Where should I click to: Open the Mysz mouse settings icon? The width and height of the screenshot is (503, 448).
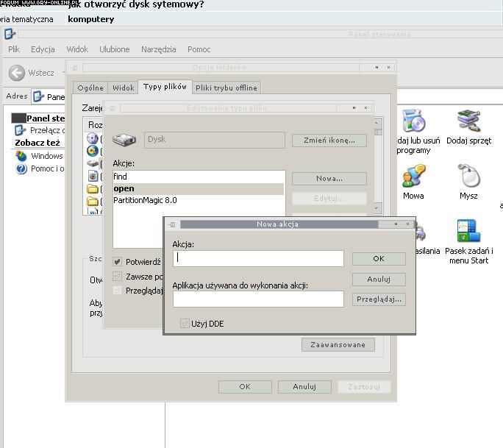(x=468, y=177)
